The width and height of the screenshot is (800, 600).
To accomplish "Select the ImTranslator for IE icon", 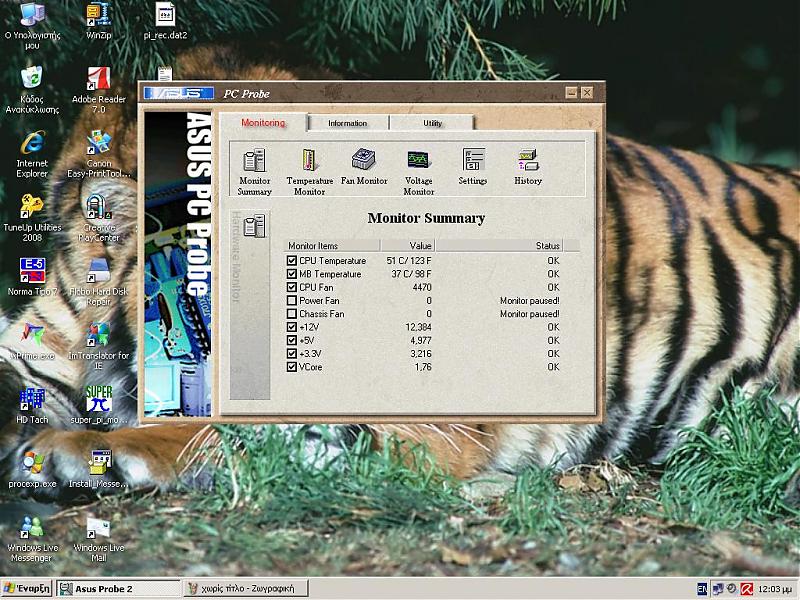I will pyautogui.click(x=98, y=346).
